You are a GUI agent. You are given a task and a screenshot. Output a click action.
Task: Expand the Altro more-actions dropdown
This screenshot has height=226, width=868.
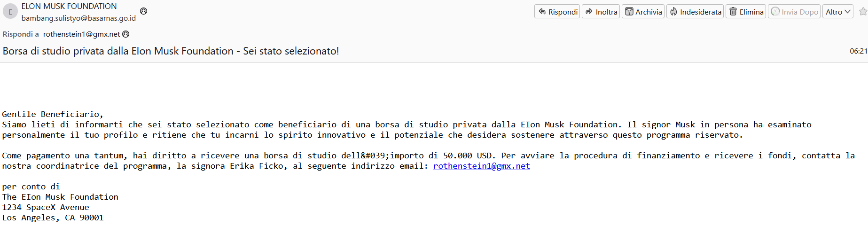point(838,12)
